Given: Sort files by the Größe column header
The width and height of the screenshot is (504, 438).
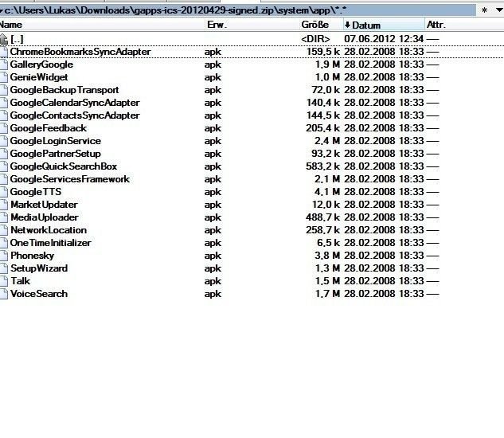Looking at the screenshot, I should pyautogui.click(x=320, y=25).
